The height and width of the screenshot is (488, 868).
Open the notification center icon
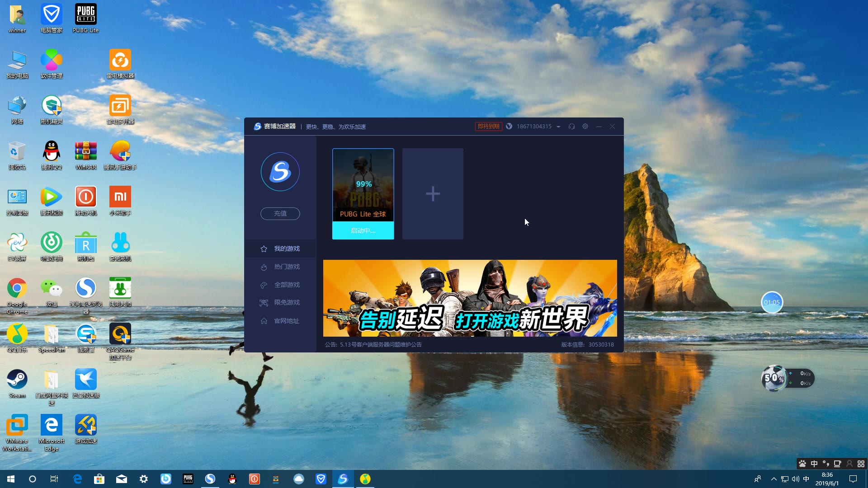coord(853,479)
